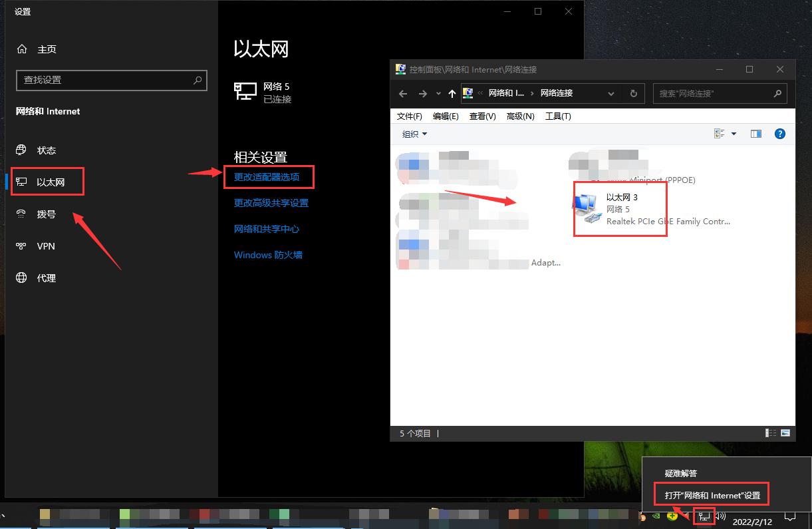
Task: Select VPN in the settings sidebar
Action: tap(46, 246)
